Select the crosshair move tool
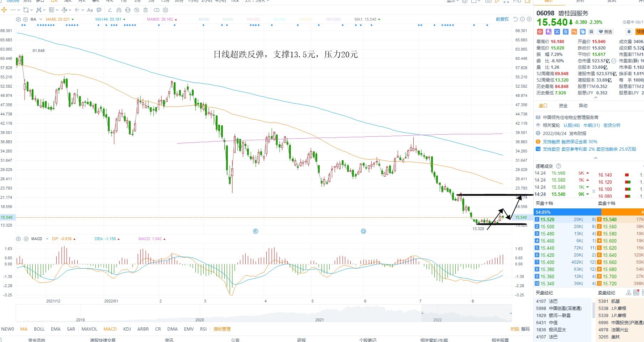This screenshot has width=644, height=342. (x=4, y=10)
